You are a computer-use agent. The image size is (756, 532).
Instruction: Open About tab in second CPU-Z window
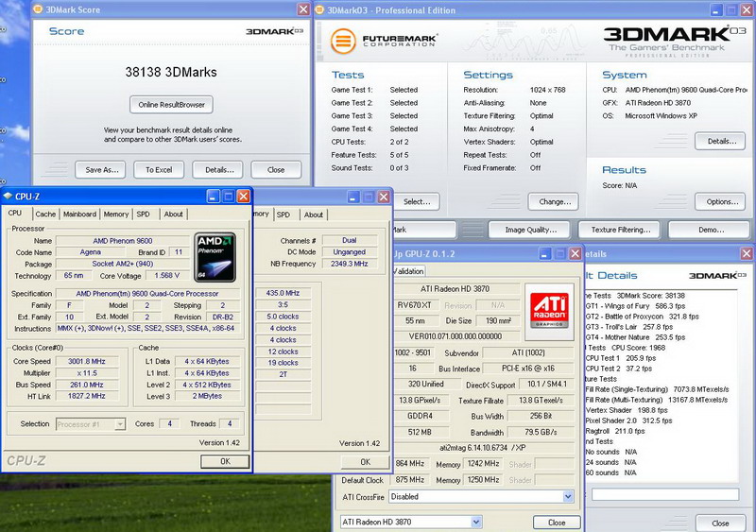point(314,215)
